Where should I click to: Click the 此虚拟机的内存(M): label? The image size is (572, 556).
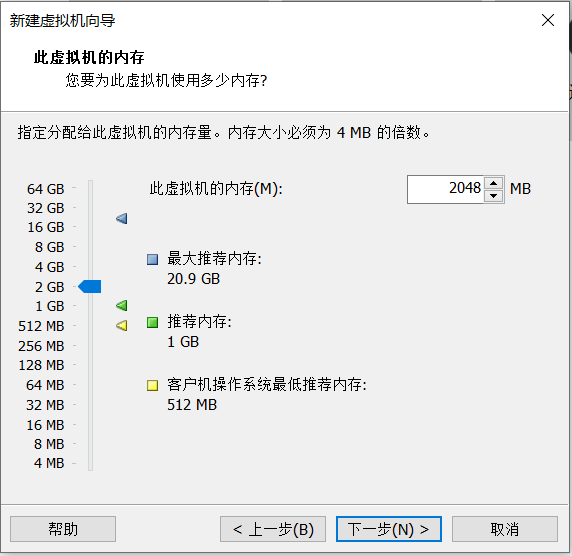[x=216, y=189]
